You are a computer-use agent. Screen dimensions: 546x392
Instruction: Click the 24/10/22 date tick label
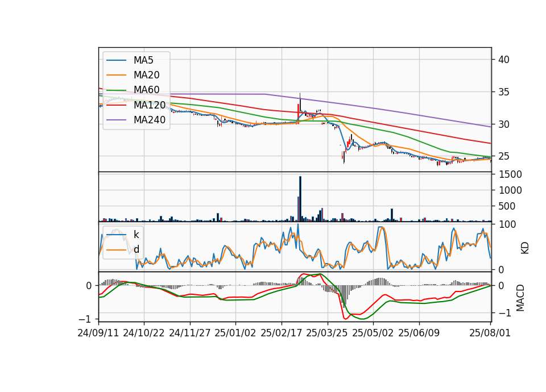144,333
